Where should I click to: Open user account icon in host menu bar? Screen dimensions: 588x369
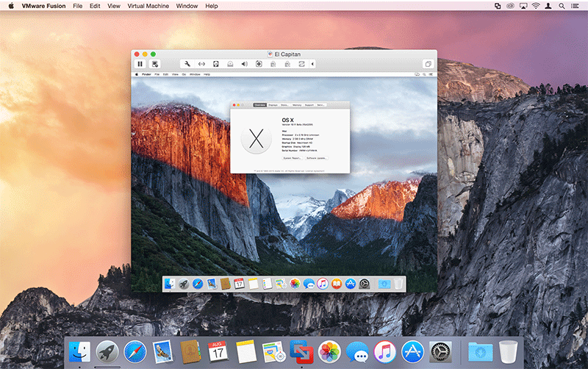pos(548,6)
